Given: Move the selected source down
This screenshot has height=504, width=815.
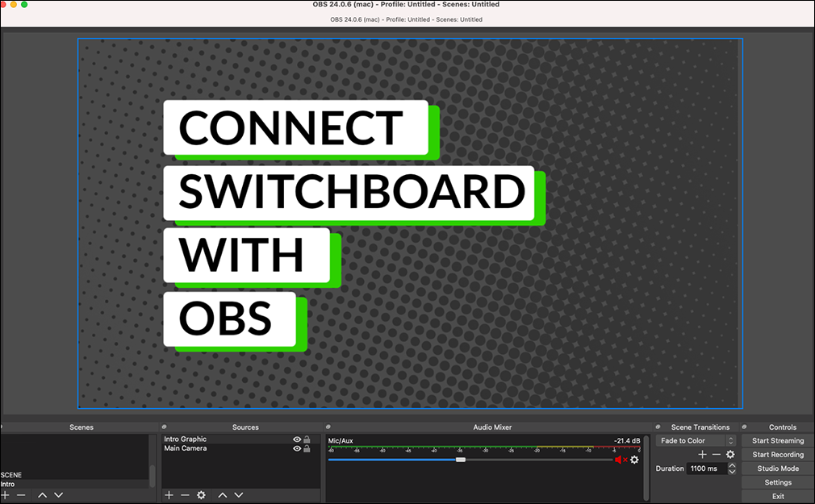Looking at the screenshot, I should click(x=239, y=495).
